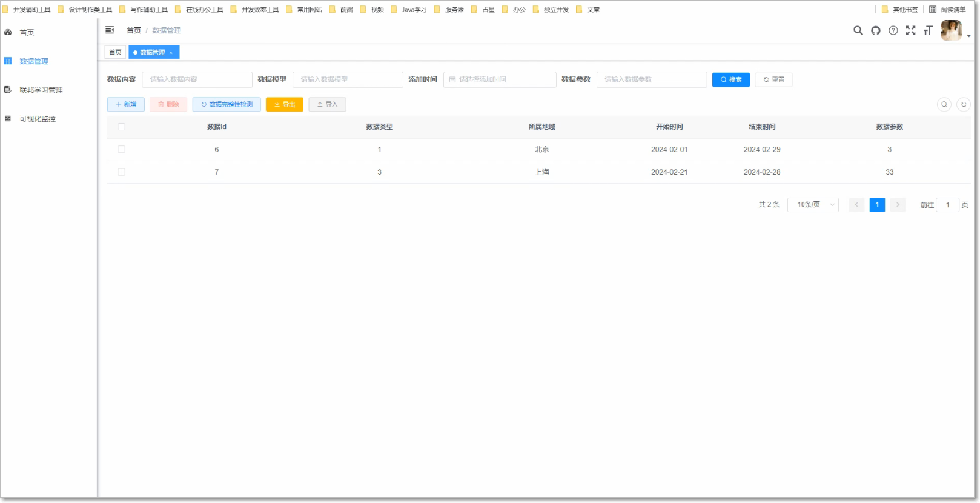Viewport: 980px width, 503px height.
Task: Open the 服务器 bookmark folder
Action: 449,10
